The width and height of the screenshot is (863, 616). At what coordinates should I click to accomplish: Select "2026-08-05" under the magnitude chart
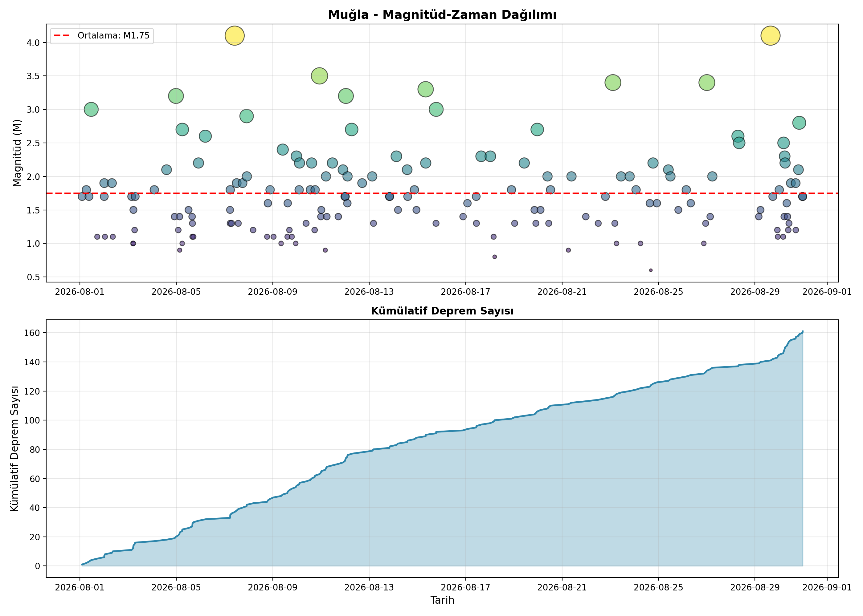coord(176,292)
